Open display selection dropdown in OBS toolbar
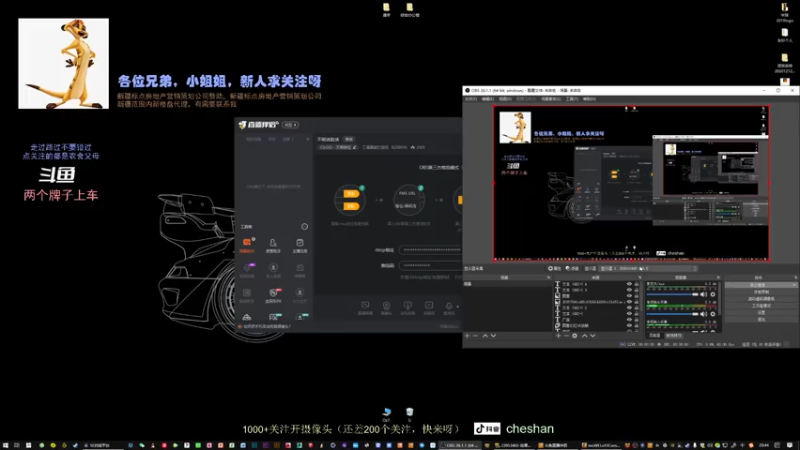This screenshot has height=450, width=800. point(648,268)
